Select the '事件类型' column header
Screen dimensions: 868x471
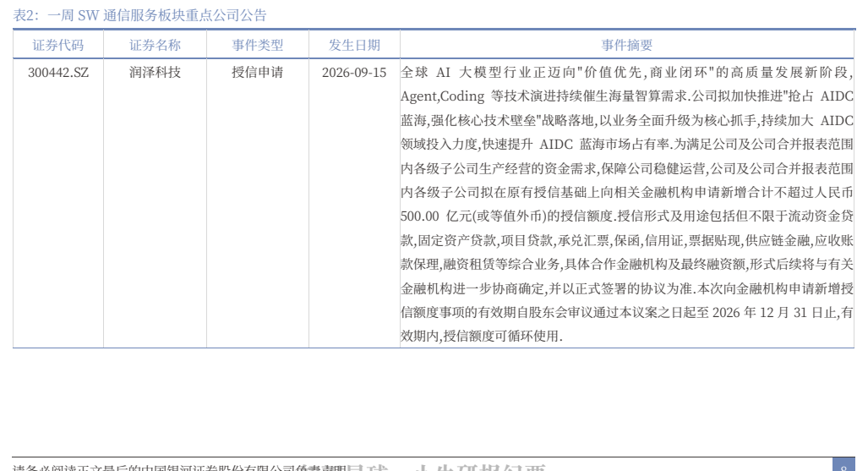click(x=258, y=46)
